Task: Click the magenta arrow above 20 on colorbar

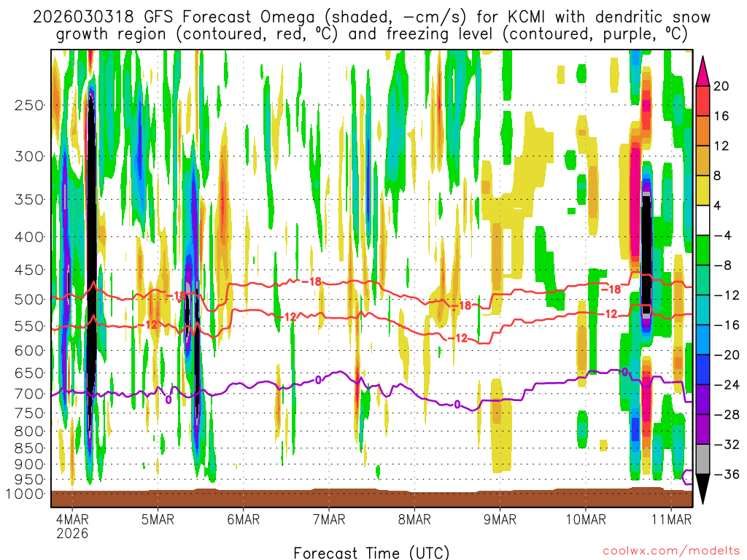Action: pyautogui.click(x=703, y=71)
